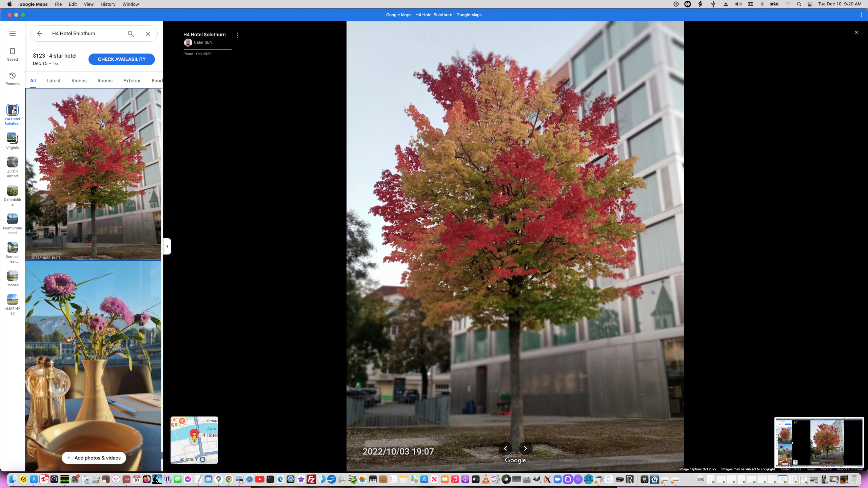Click the CHECK AVAILABILITY button
The image size is (868, 488).
click(121, 59)
